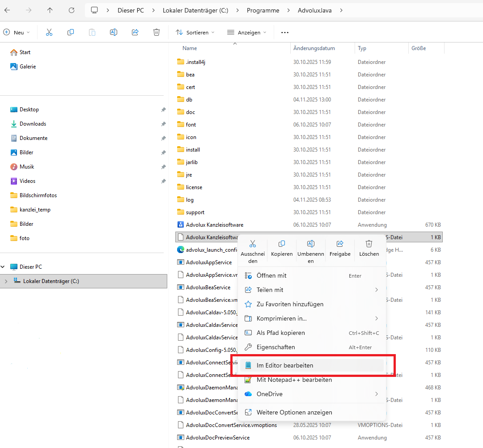Expand the Lokaler Datenträger (C:) tree node
Image resolution: width=483 pixels, height=448 pixels.
(6, 281)
